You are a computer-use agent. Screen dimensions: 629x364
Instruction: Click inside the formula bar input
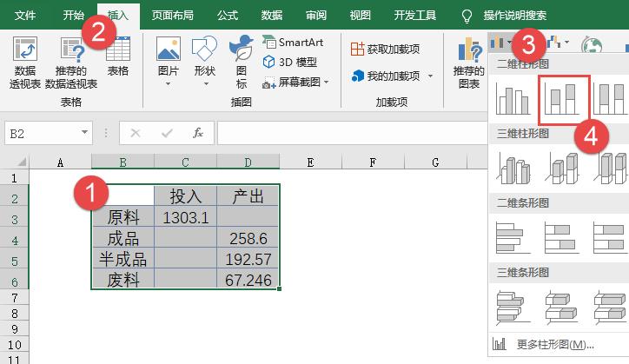(352, 133)
